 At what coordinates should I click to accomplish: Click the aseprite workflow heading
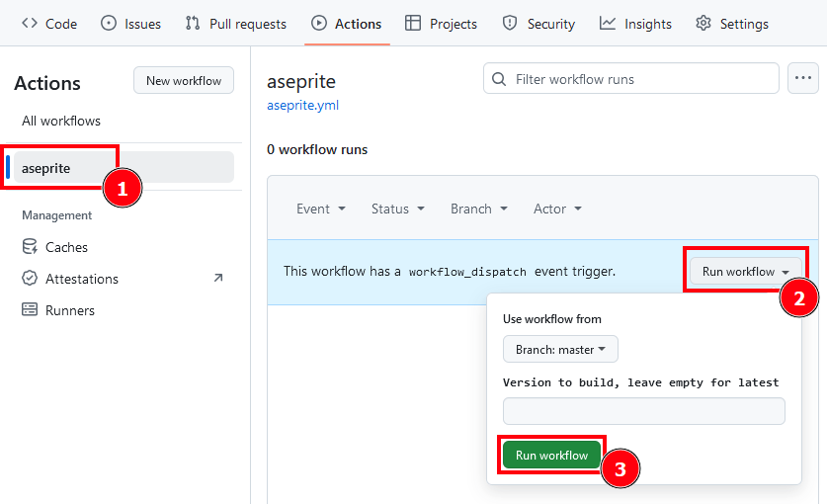[301, 82]
